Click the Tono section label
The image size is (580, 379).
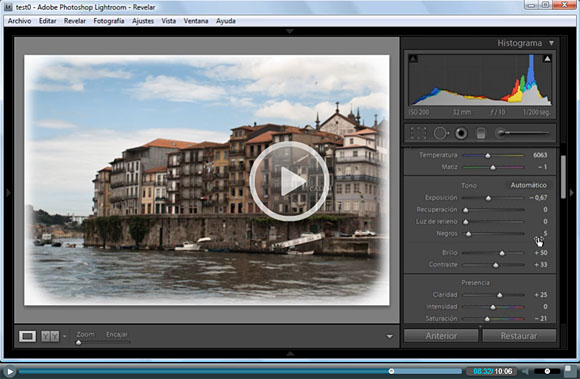tap(469, 186)
